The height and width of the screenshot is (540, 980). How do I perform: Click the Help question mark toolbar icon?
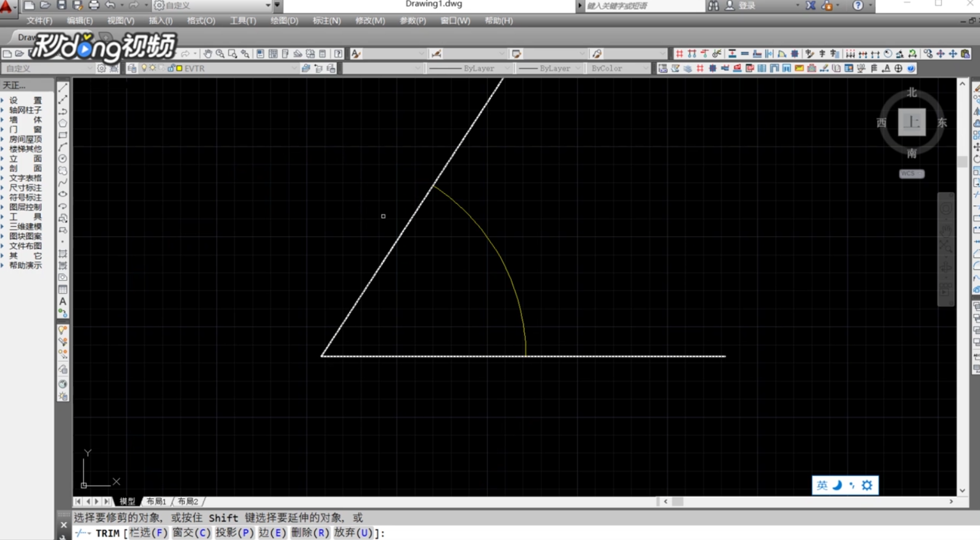click(x=338, y=54)
